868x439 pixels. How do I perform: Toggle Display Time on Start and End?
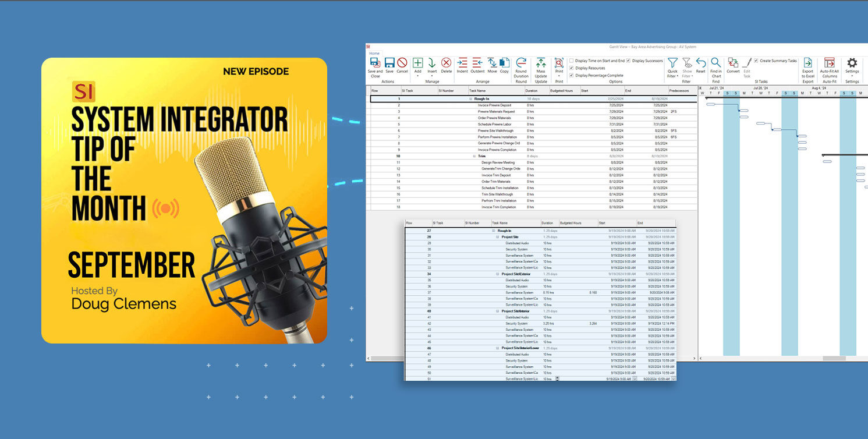point(571,61)
